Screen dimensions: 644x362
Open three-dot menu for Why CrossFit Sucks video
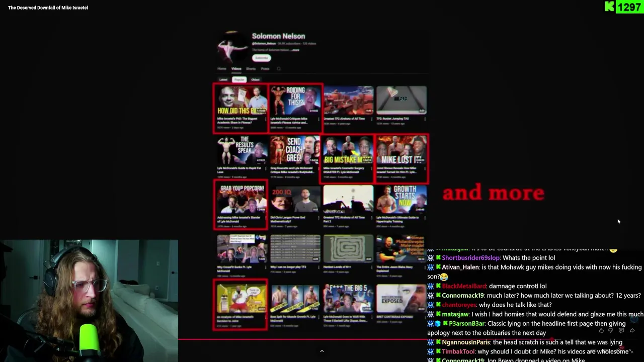265,267
